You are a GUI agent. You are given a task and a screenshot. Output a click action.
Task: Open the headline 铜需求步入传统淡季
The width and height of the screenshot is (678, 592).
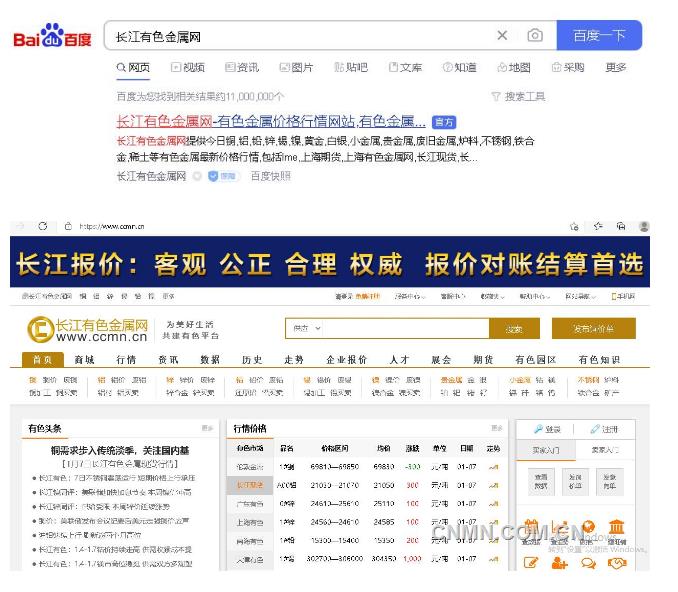coord(120,451)
